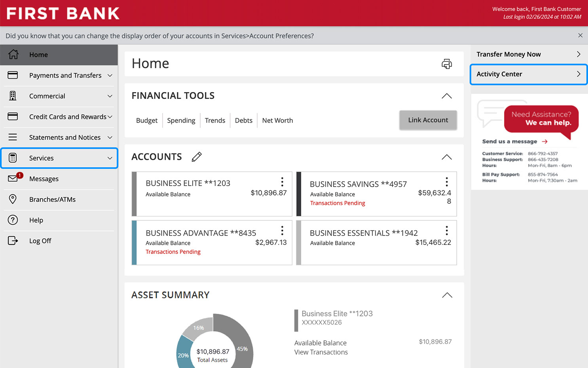Click the First Bank logo
588x368 pixels.
63,13
